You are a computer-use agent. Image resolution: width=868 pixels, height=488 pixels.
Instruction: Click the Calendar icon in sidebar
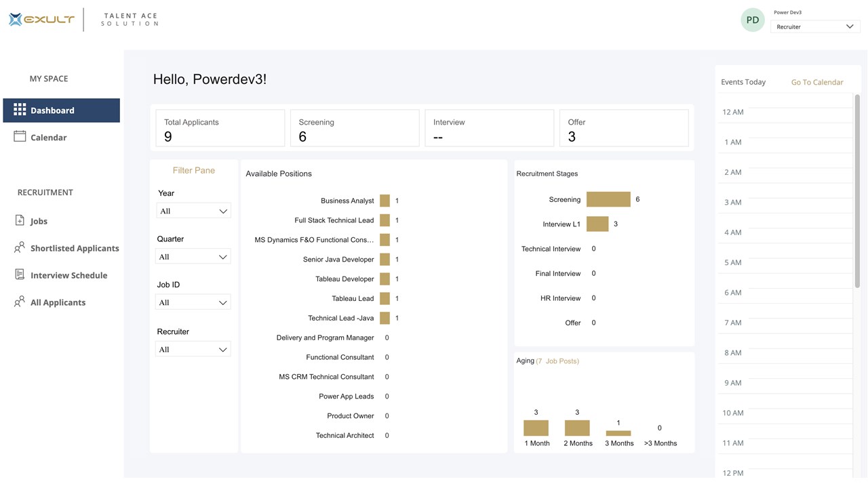(x=20, y=136)
